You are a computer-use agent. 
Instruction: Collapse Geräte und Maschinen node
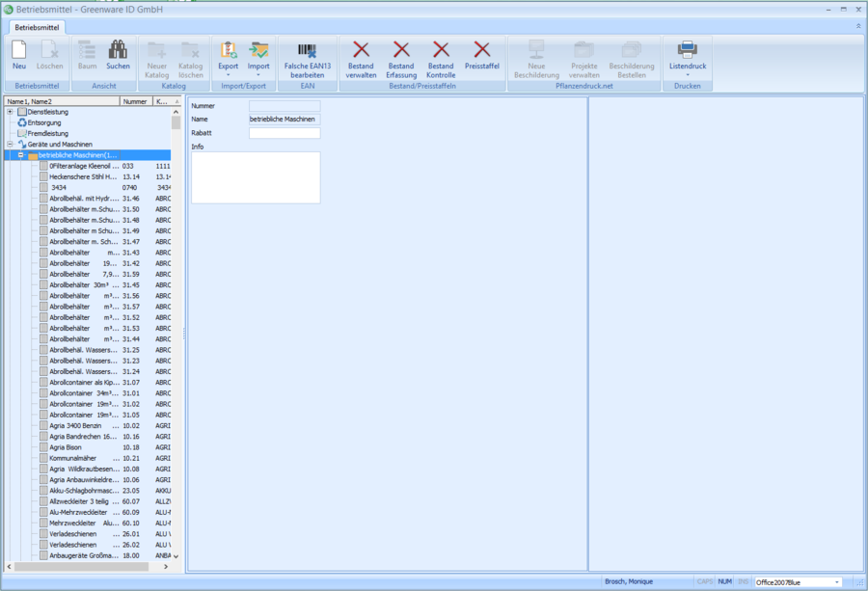pos(10,145)
